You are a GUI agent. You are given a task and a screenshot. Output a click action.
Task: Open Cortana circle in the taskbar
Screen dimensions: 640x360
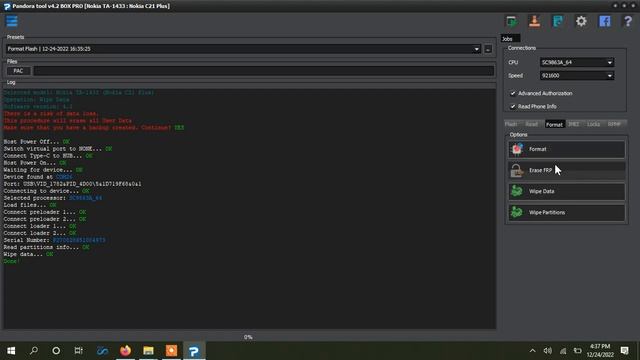pyautogui.click(x=56, y=351)
